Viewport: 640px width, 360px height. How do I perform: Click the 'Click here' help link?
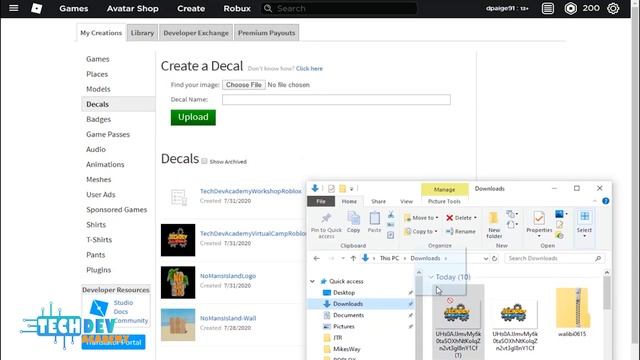[309, 69]
